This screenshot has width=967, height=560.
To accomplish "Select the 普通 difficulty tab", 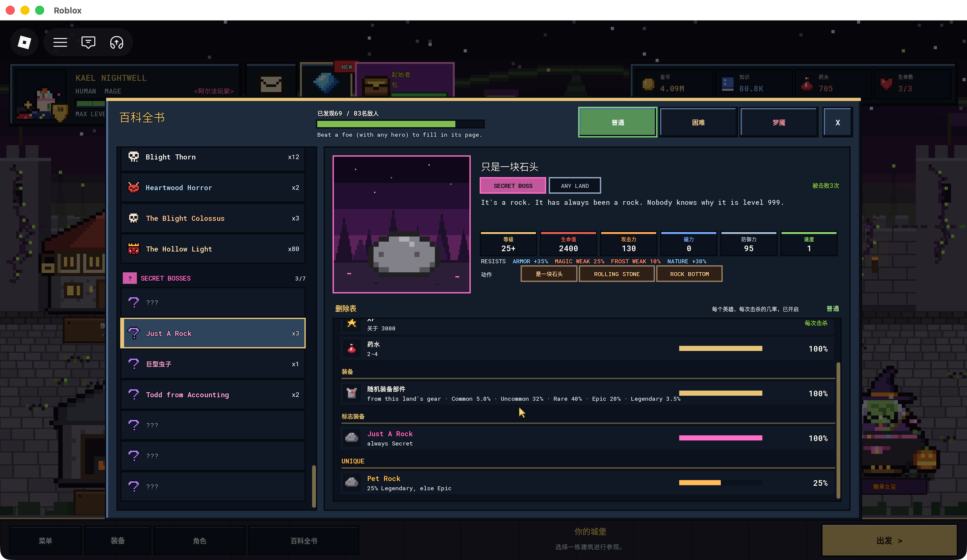I will click(617, 122).
